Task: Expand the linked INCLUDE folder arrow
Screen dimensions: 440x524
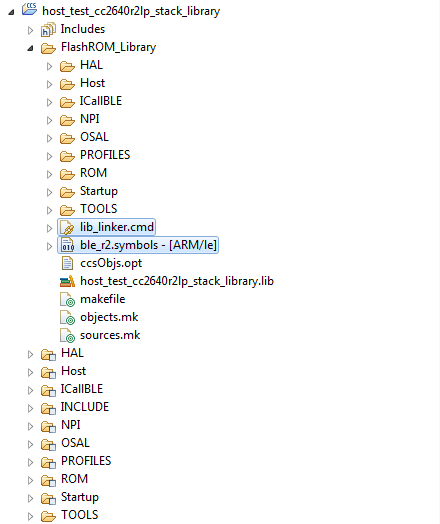Action: coord(30,408)
